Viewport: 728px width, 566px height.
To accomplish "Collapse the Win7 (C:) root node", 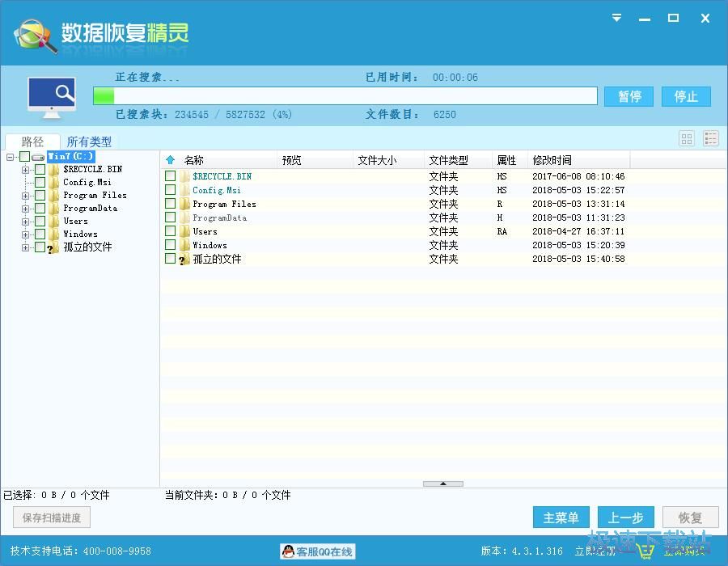I will click(x=11, y=156).
